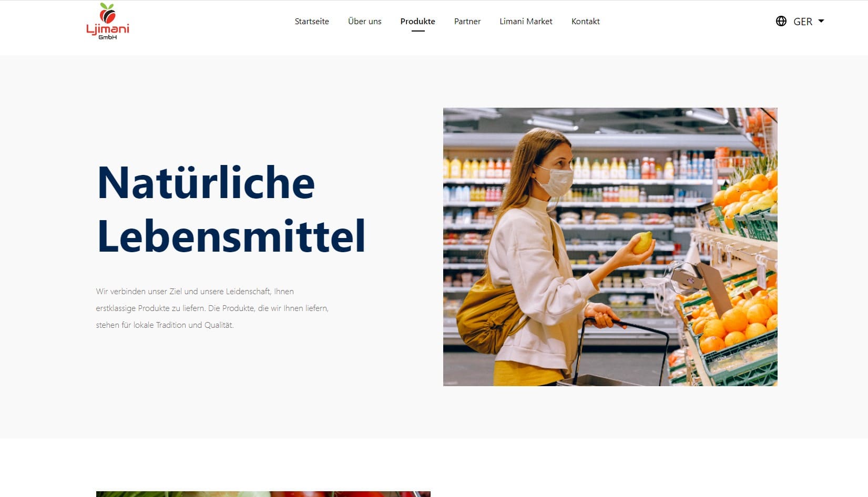Screen dimensions: 868x497
Task: Click the globe language icon
Action: [x=781, y=21]
